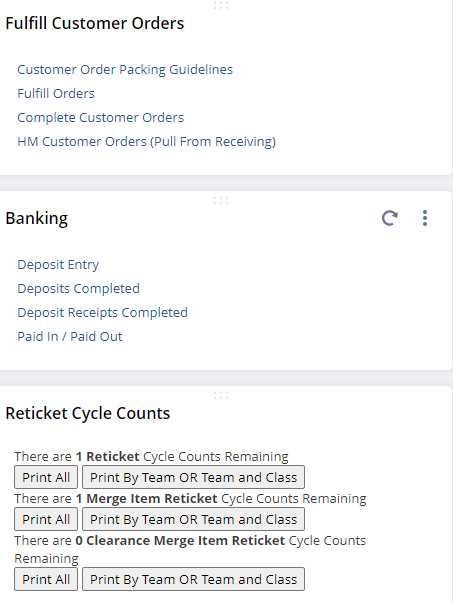Print All Merge Item Reticket counts
The image size is (453, 603).
pyautogui.click(x=46, y=519)
